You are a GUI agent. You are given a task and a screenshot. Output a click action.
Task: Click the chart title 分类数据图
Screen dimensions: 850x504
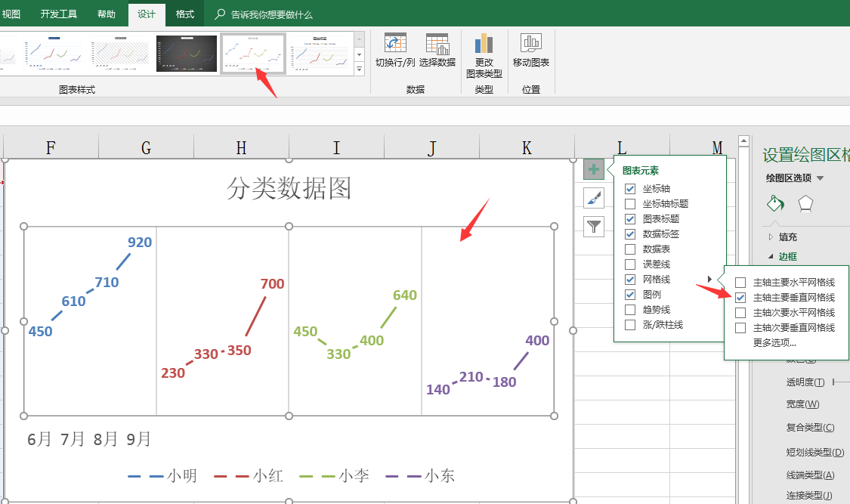(x=289, y=189)
